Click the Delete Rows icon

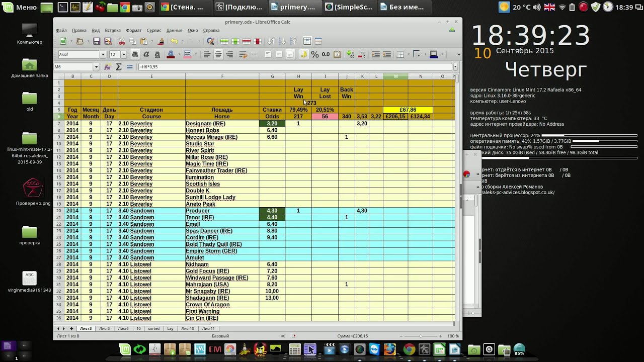247,41
